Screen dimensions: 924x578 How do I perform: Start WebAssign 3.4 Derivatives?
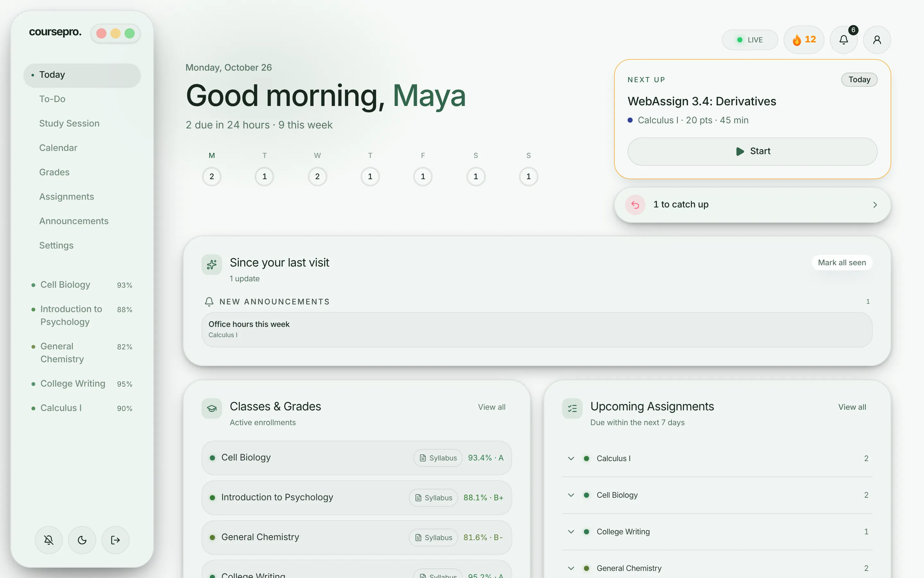click(x=752, y=151)
